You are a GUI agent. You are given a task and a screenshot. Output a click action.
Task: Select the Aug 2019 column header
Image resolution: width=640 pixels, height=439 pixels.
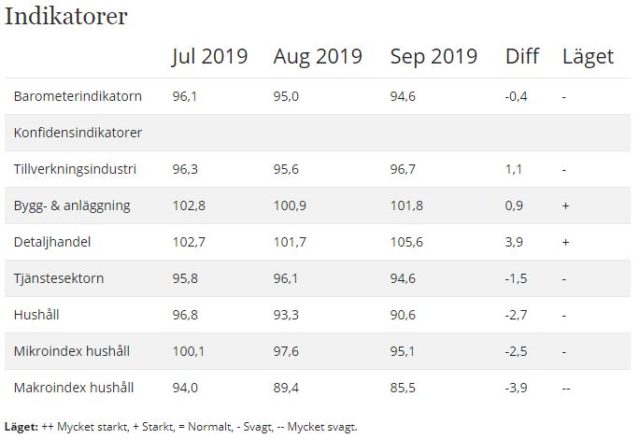click(x=317, y=57)
